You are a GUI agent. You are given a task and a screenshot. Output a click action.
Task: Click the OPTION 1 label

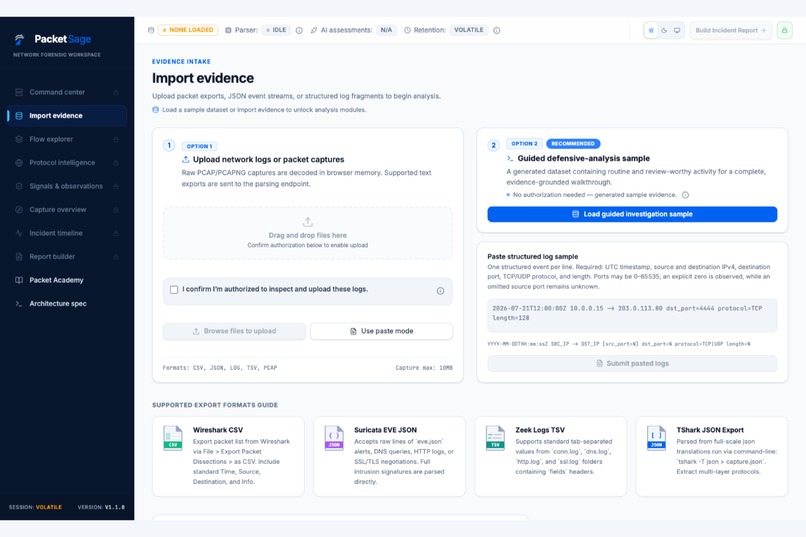(199, 146)
